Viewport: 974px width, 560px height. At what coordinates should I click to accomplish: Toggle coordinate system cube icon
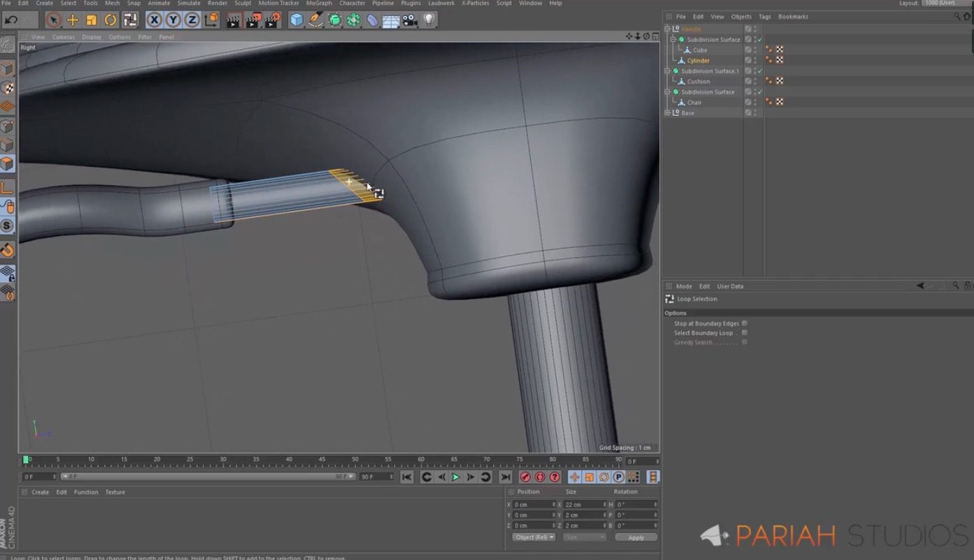coord(212,20)
